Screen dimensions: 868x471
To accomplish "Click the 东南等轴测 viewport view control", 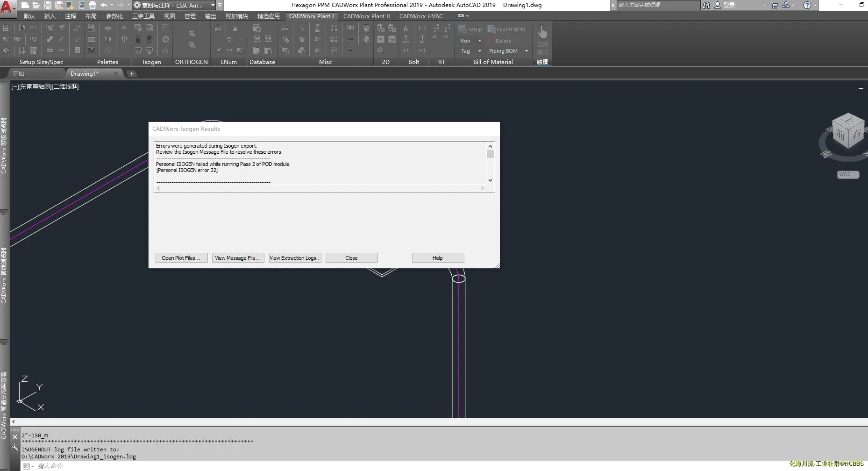I will (35, 86).
